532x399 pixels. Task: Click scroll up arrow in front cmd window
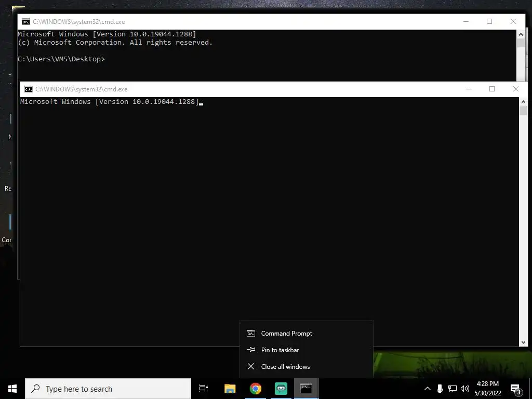[523, 102]
